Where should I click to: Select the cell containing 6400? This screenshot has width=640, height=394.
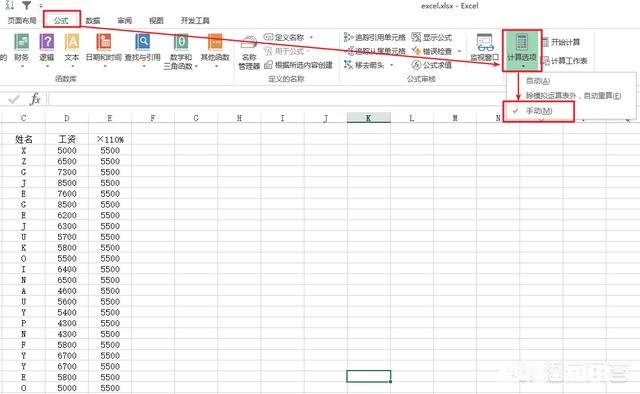coord(67,269)
